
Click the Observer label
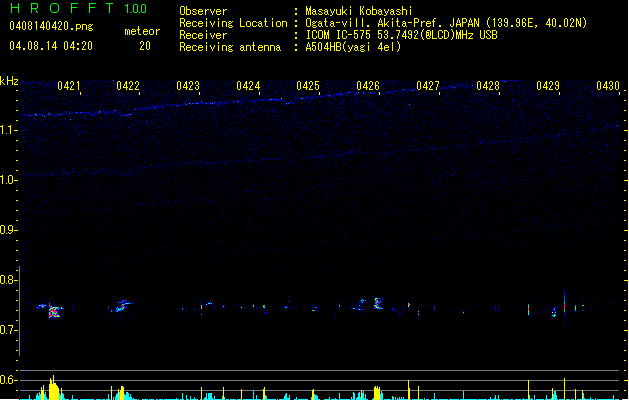(203, 11)
